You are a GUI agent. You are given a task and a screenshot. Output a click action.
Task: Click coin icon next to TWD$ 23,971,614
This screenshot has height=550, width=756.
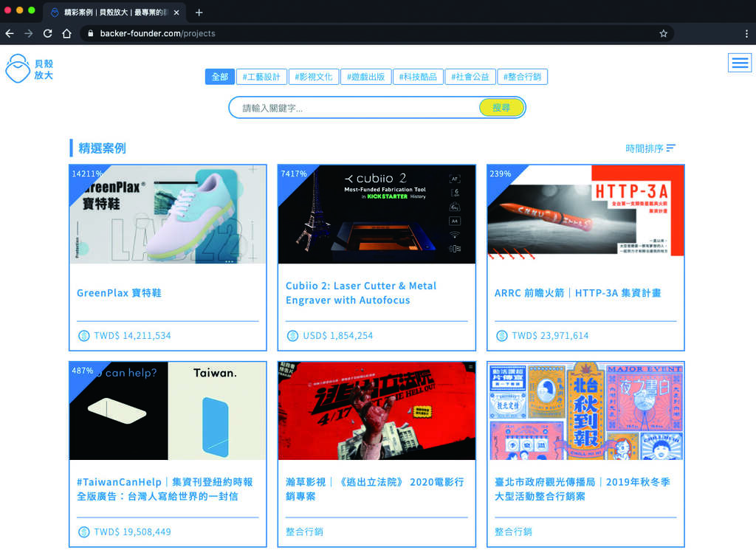tap(502, 335)
